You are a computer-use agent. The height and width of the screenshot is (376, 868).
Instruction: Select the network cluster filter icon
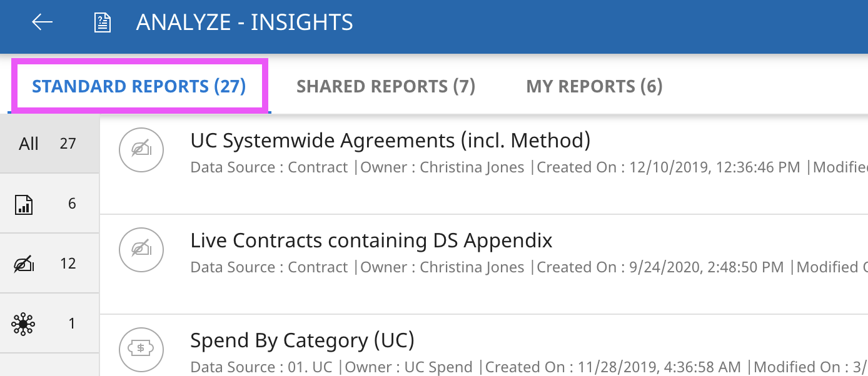coord(24,324)
